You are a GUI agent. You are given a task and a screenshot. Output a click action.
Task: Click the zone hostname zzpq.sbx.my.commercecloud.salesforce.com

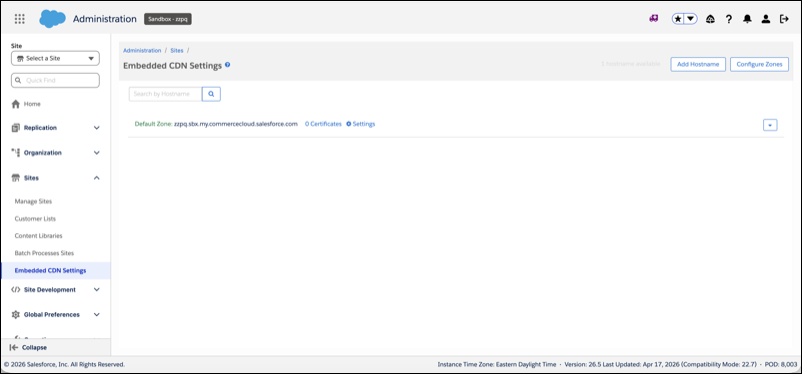tap(236, 124)
